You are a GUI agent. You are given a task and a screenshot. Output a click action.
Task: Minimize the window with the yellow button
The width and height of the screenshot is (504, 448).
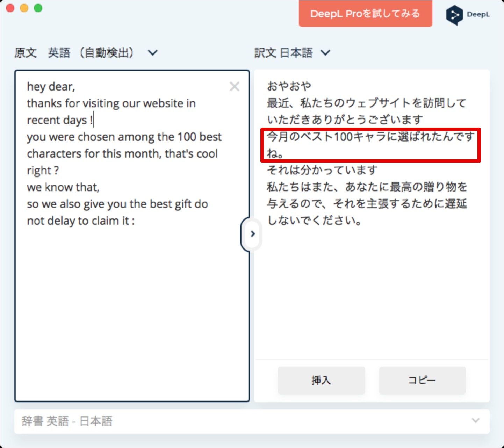[x=24, y=8]
